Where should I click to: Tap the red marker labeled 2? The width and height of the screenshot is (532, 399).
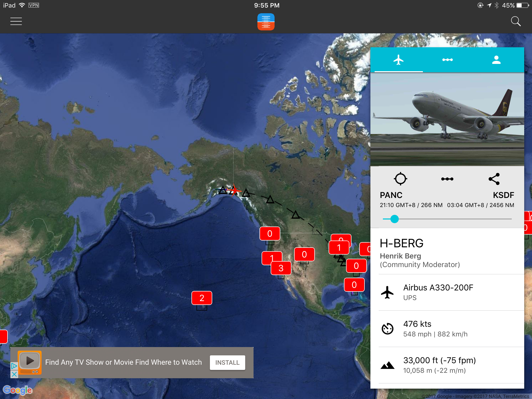pyautogui.click(x=202, y=298)
